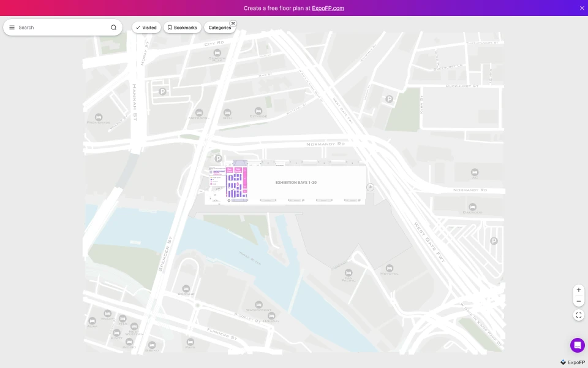Click the Crowne hotel icon
This screenshot has height=368, width=588.
tap(186, 288)
